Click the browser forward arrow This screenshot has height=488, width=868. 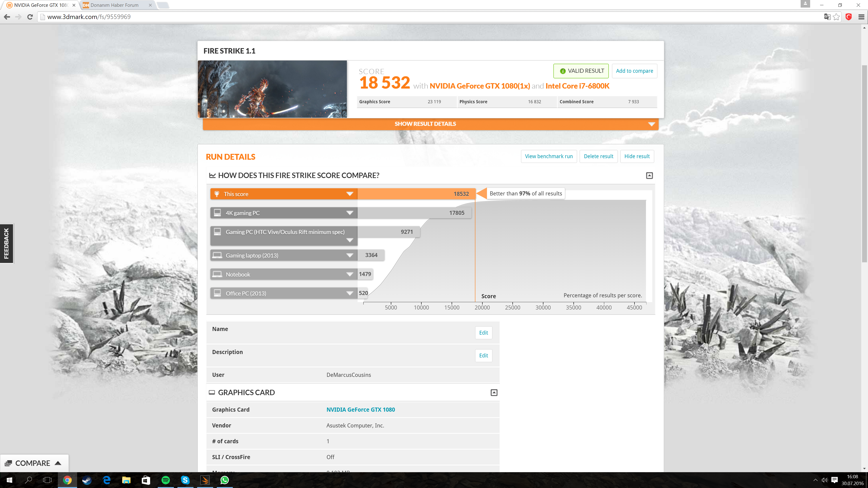[19, 17]
